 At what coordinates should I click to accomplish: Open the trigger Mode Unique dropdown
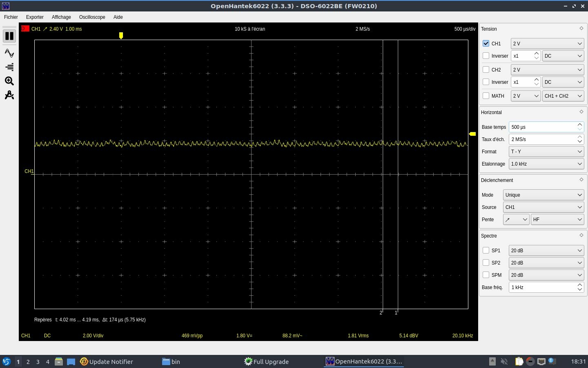(543, 195)
